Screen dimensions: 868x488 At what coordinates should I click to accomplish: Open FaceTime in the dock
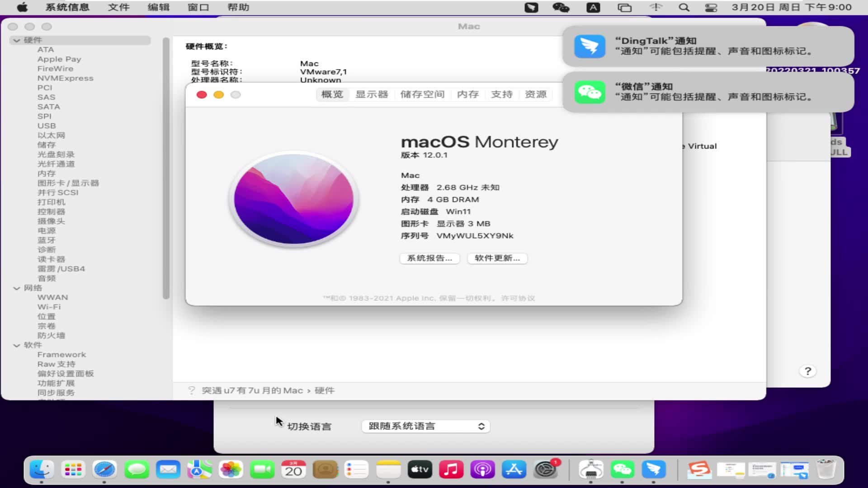pyautogui.click(x=262, y=470)
